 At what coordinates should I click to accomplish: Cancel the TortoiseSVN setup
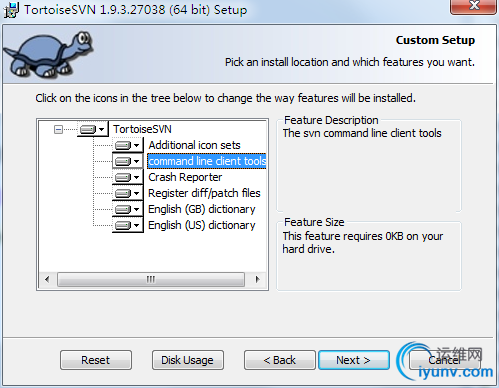click(445, 360)
